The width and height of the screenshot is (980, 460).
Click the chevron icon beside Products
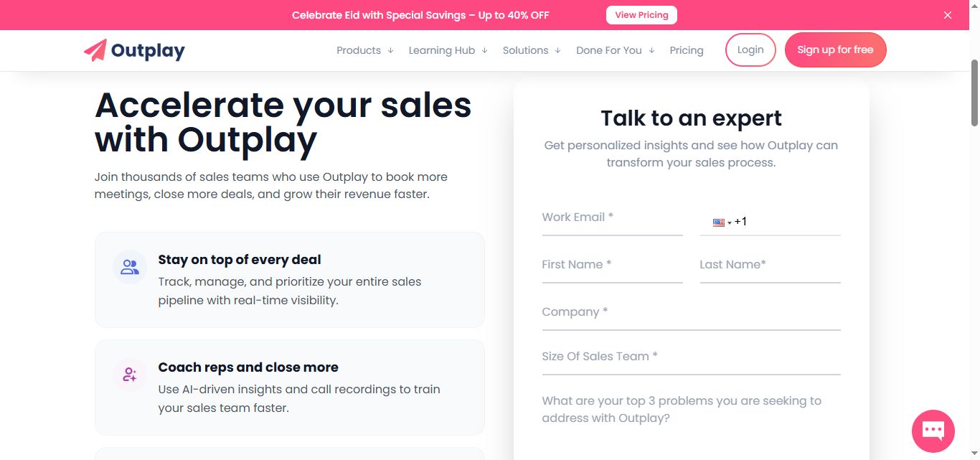coord(390,50)
